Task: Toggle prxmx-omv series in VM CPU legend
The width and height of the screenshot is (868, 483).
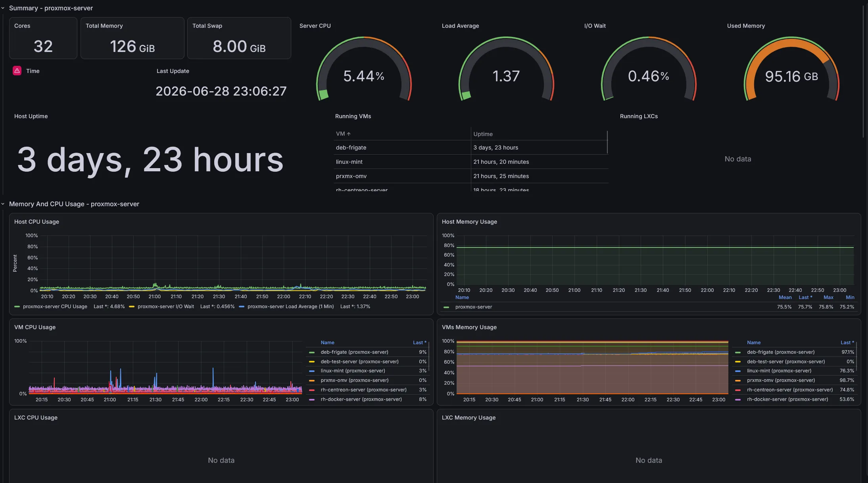Action: [355, 380]
